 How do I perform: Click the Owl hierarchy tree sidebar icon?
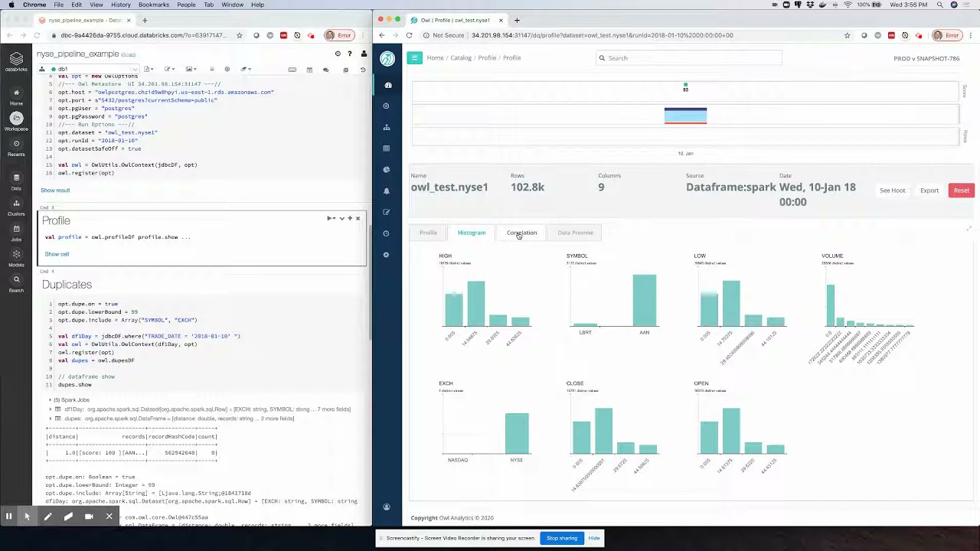(x=387, y=127)
